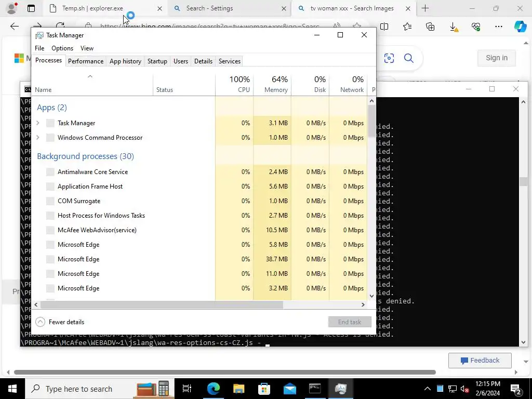Open Edge Browser essentials heart icon
The width and height of the screenshot is (532, 399).
(476, 26)
